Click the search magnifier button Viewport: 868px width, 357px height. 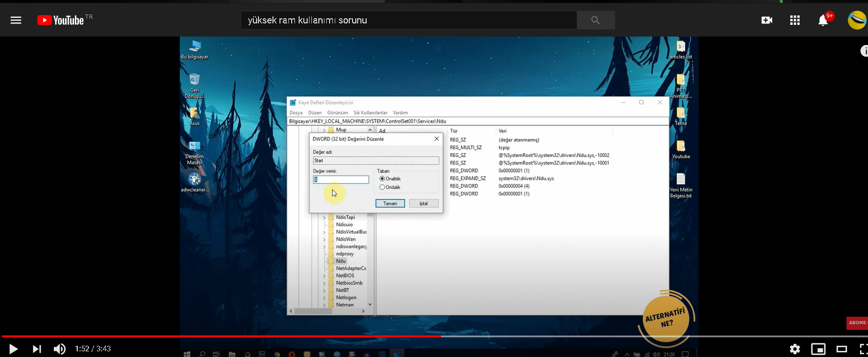[x=595, y=20]
